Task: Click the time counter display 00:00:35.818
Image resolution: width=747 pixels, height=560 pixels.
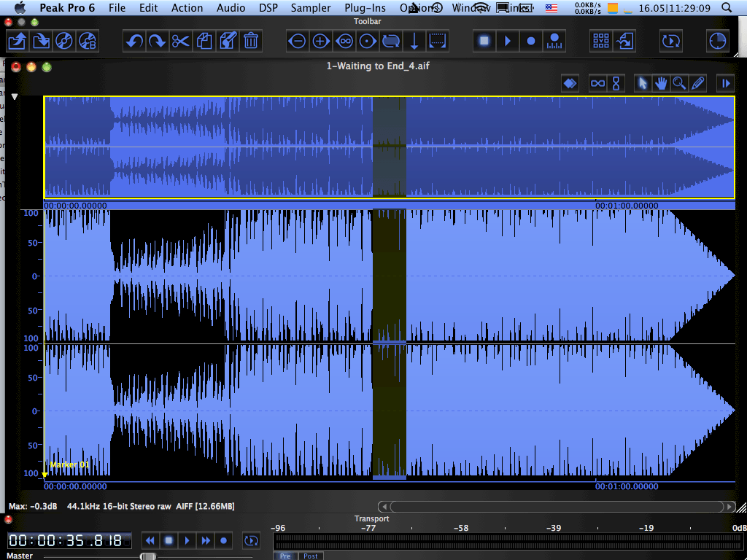Action: point(69,540)
